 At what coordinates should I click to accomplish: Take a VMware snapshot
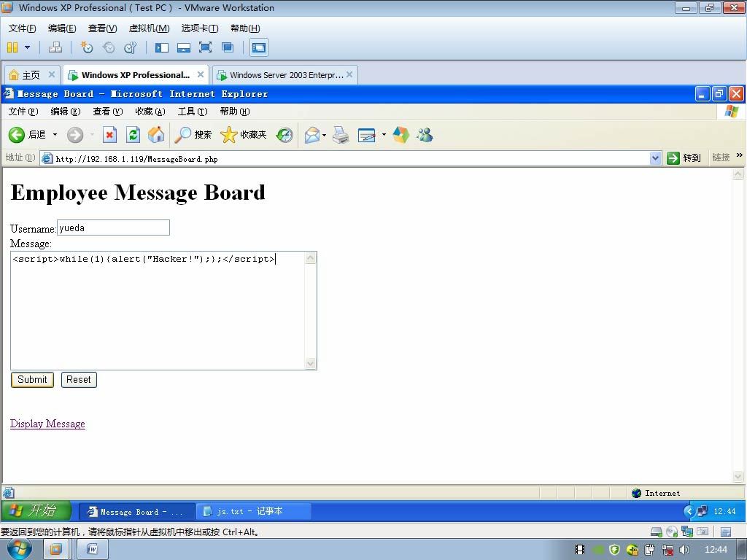[x=86, y=47]
